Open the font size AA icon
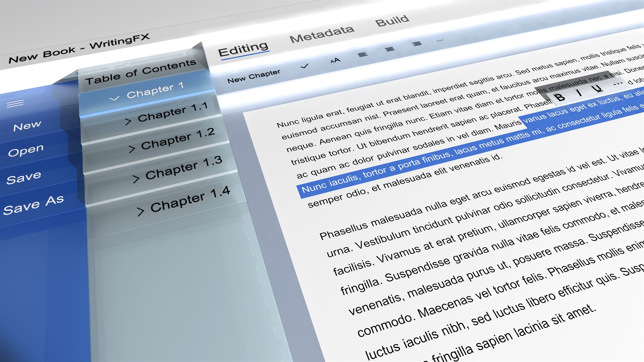Screen dimensions: 644x362 click(335, 61)
